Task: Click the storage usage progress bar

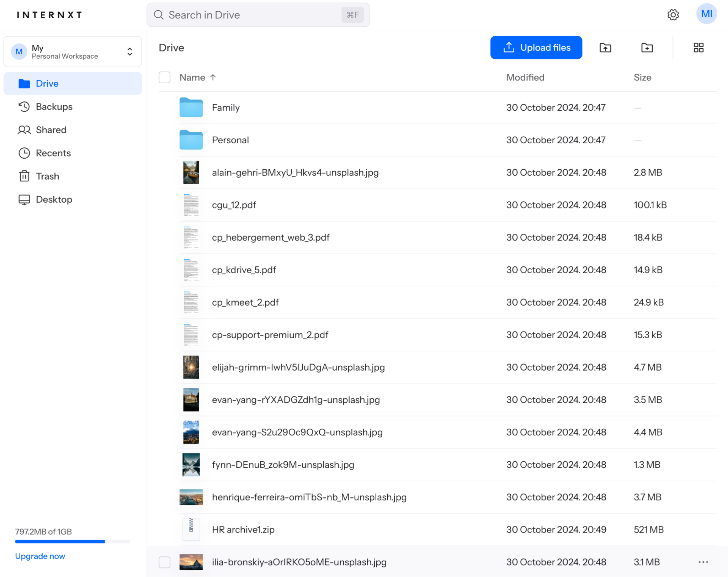Action: click(x=73, y=541)
